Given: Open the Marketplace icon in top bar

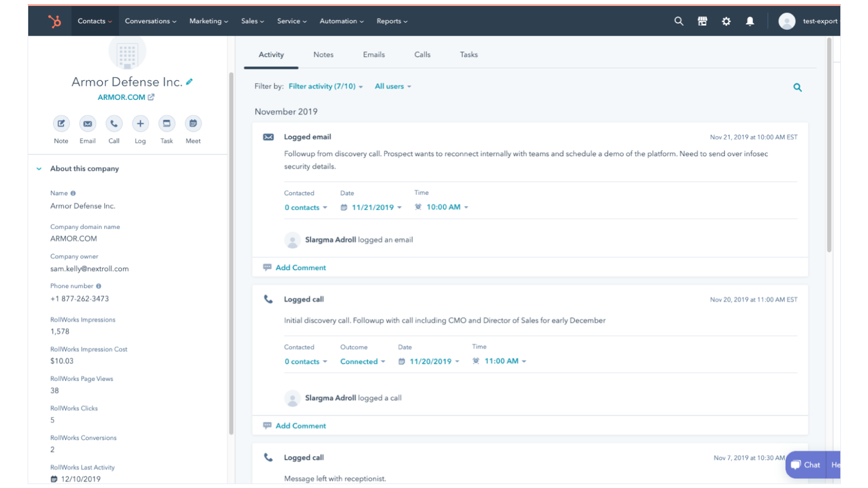Looking at the screenshot, I should (x=702, y=21).
